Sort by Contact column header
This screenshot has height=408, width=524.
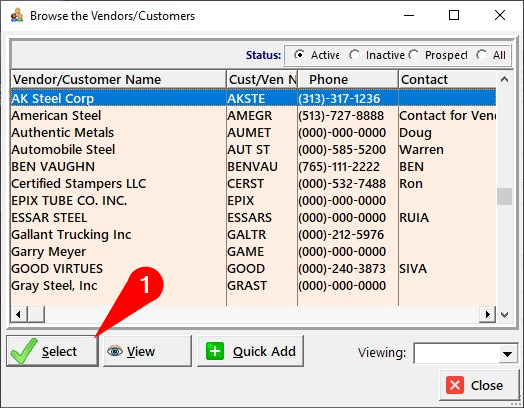coord(447,79)
